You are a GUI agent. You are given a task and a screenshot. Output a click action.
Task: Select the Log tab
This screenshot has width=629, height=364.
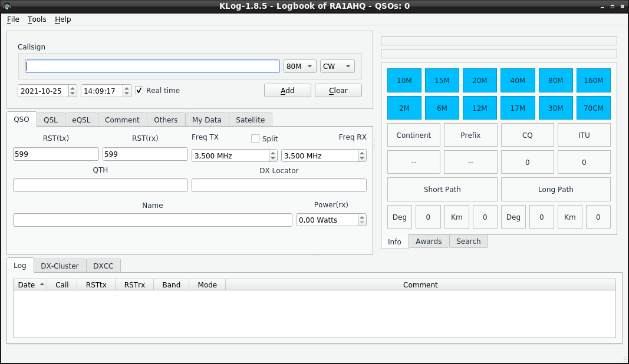click(x=20, y=266)
